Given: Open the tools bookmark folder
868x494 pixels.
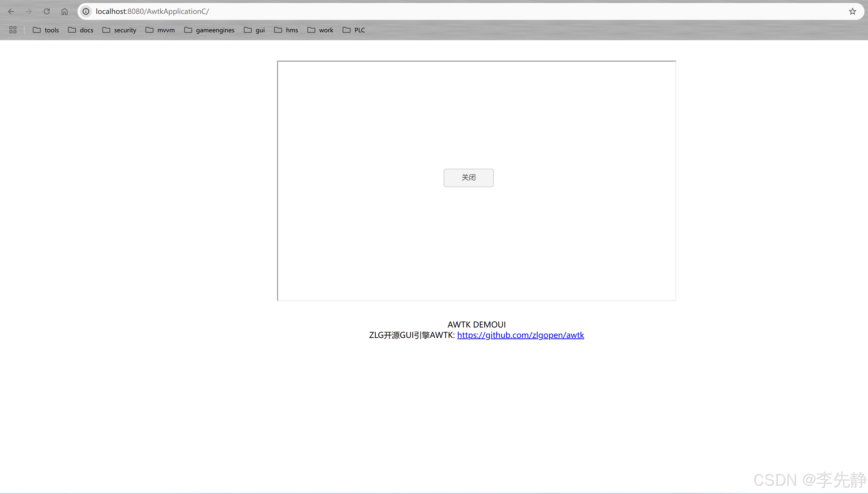Looking at the screenshot, I should [46, 30].
